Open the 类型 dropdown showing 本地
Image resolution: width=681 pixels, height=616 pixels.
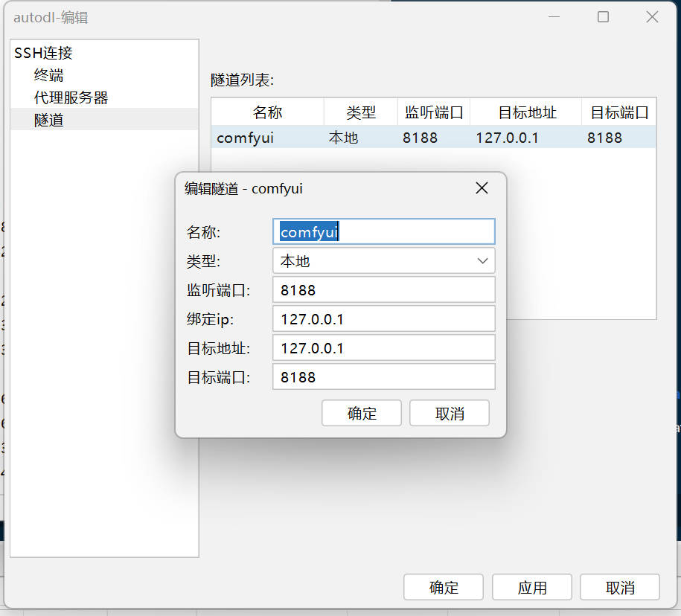click(384, 261)
